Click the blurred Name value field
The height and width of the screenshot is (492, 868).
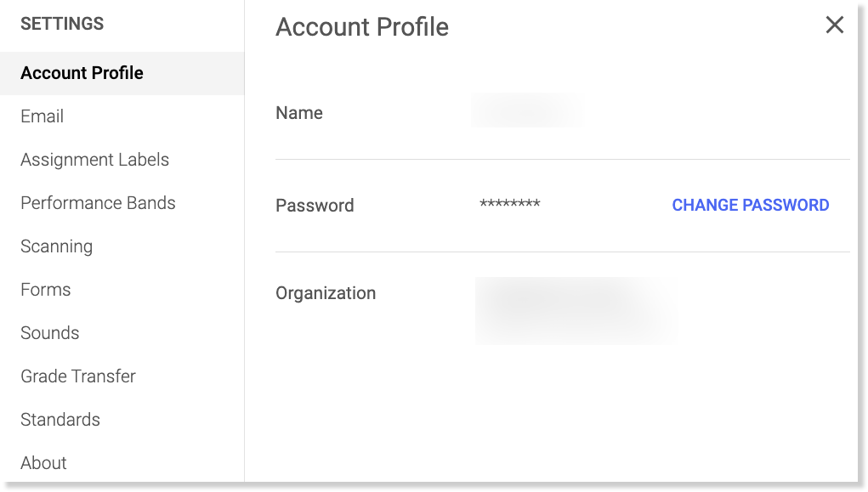click(x=527, y=111)
